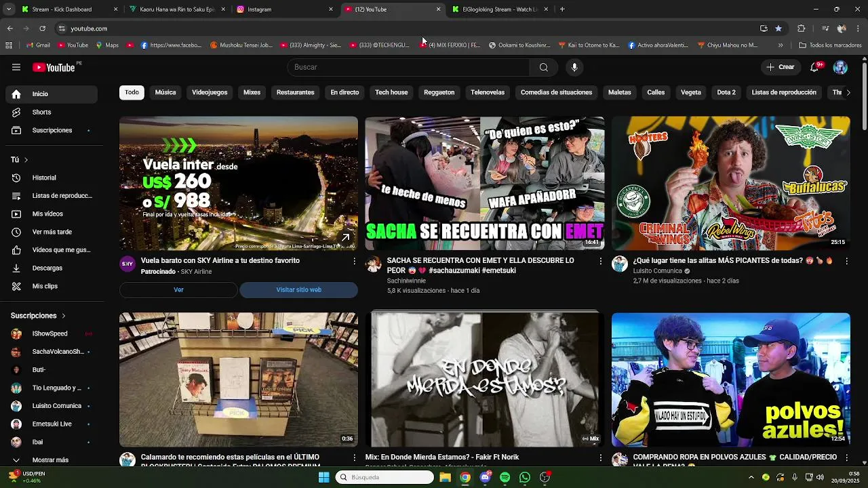Image resolution: width=868 pixels, height=488 pixels.
Task: Click the bookmark star in address bar
Action: tap(778, 28)
